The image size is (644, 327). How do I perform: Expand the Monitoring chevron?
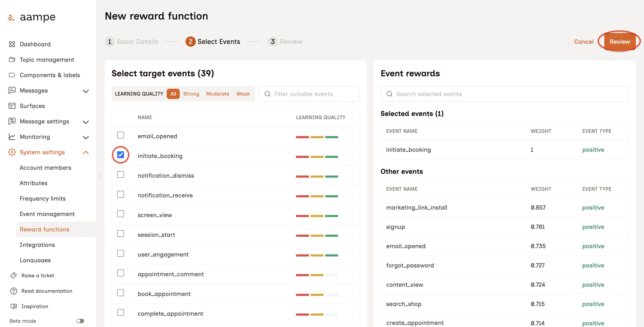coord(86,137)
